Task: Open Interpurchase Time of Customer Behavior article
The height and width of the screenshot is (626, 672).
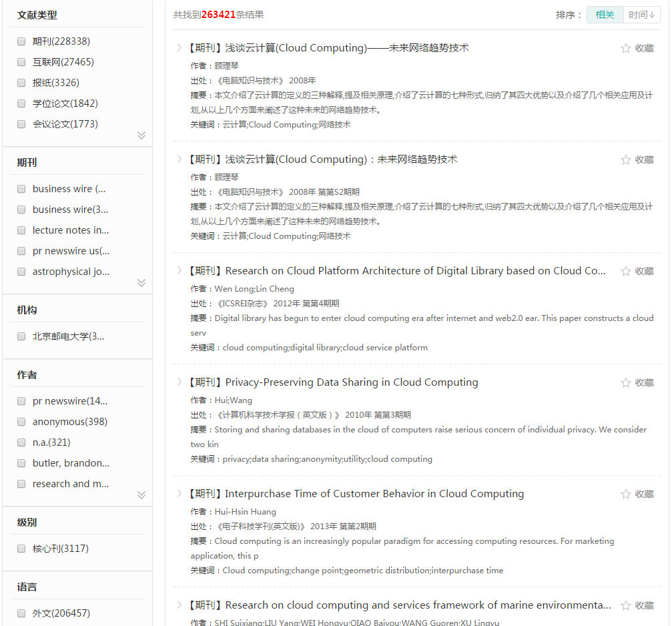Action: pyautogui.click(x=374, y=494)
